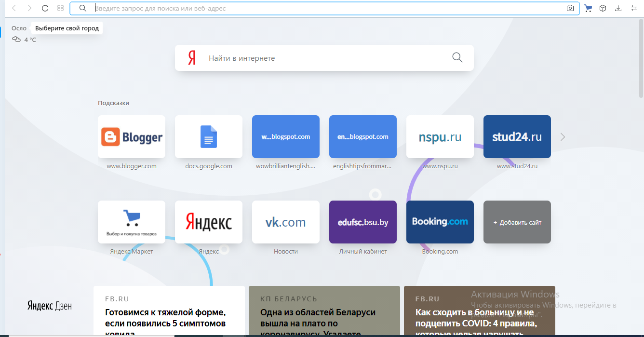Screen dimensions: 644x337
Task: Open the Booking.com tile
Action: point(440,222)
